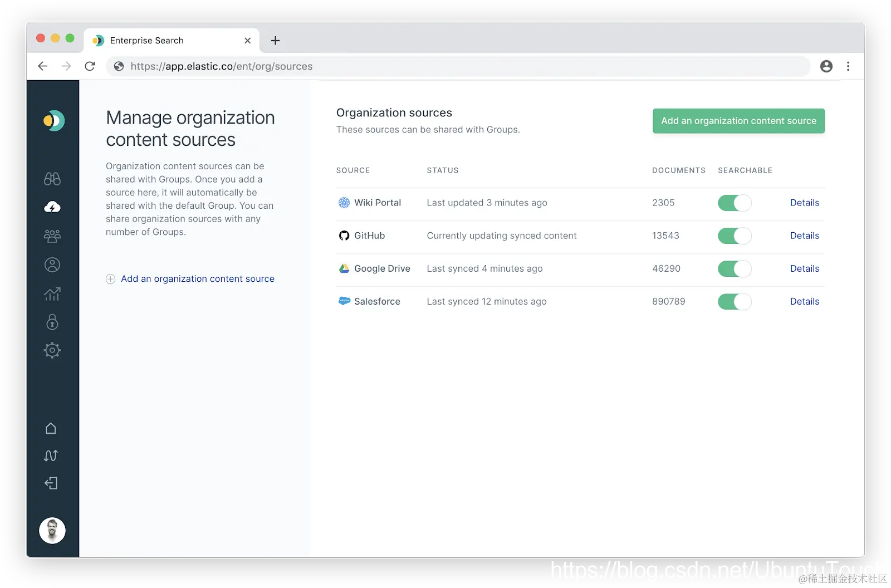Click the status 'Last updated 3 minutes ago'

tap(487, 203)
